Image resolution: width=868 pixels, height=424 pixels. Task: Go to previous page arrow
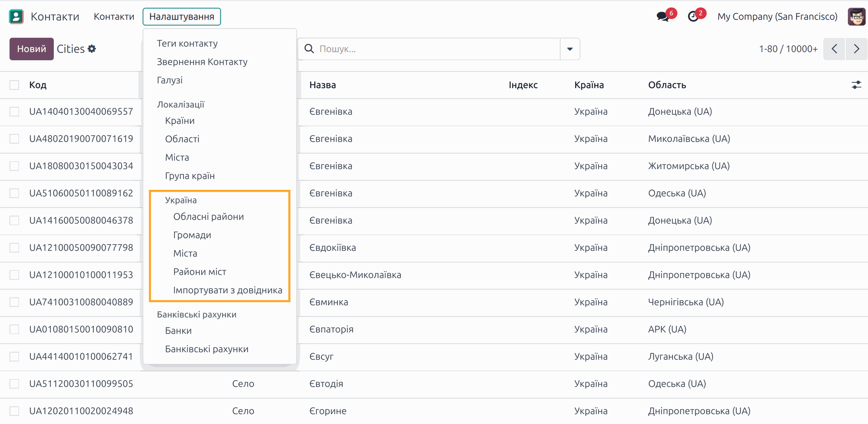tap(835, 49)
